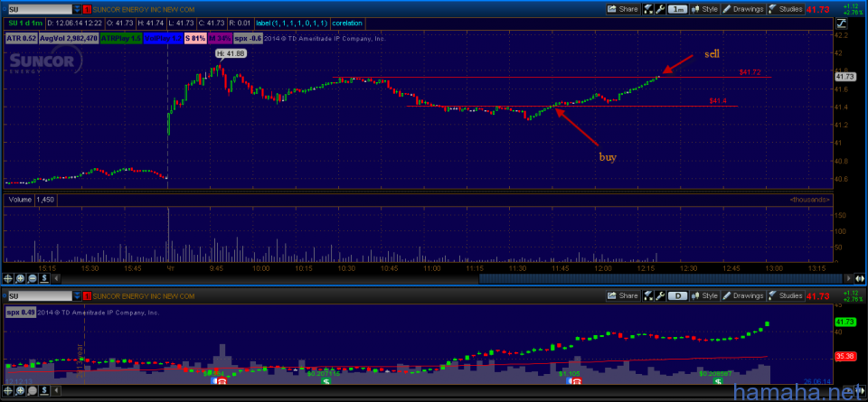Viewport: 868px width, 402px height.
Task: Click the purple M 34% label
Action: pos(220,38)
